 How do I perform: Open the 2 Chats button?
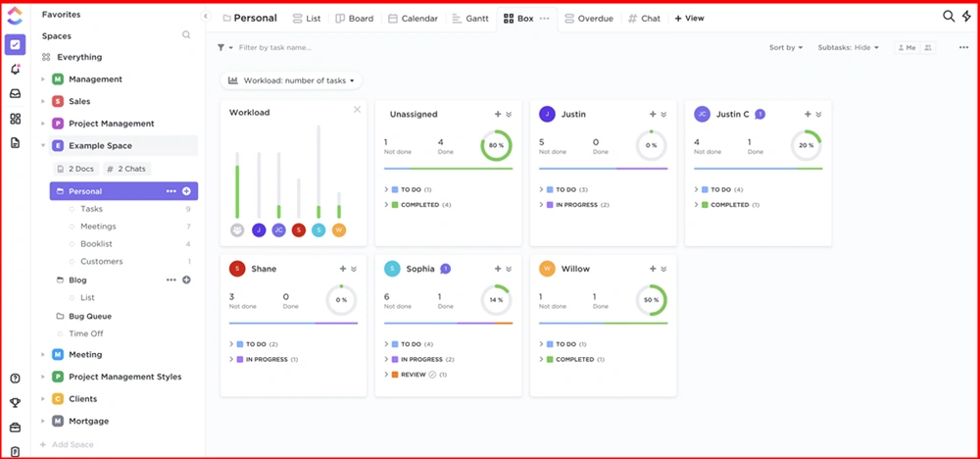tap(126, 169)
